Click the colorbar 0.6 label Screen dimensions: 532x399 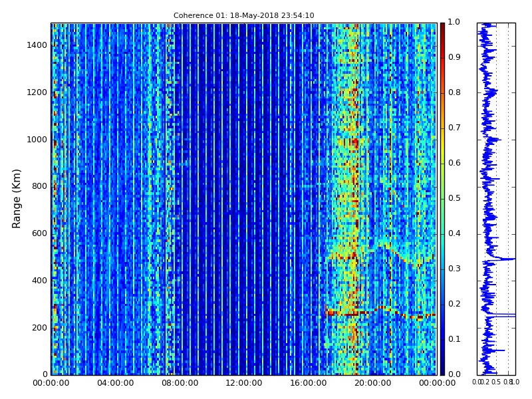(454, 163)
